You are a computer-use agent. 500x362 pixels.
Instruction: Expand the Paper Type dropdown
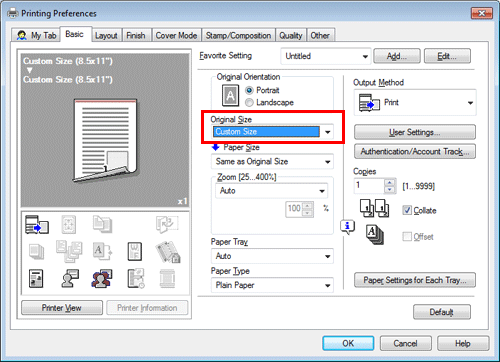(x=272, y=285)
